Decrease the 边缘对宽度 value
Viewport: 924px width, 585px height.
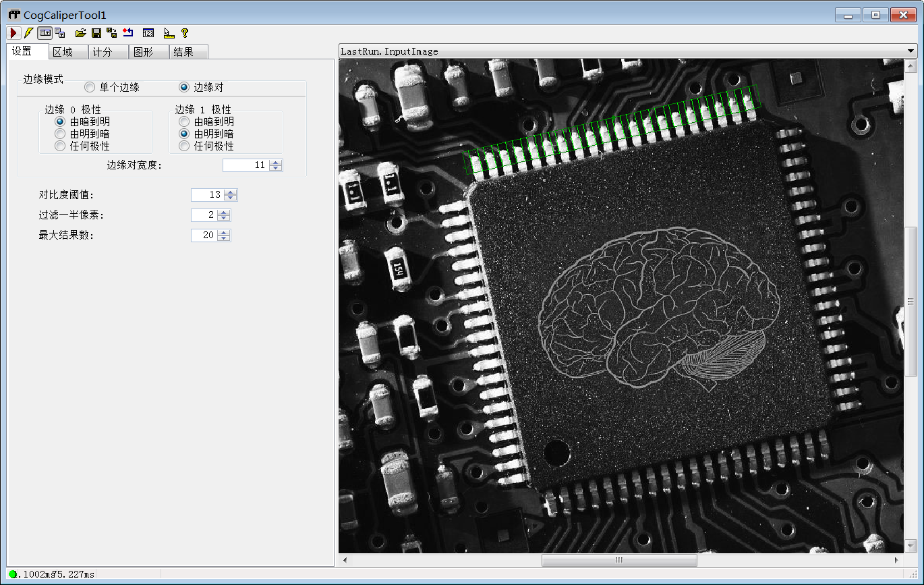(x=277, y=168)
